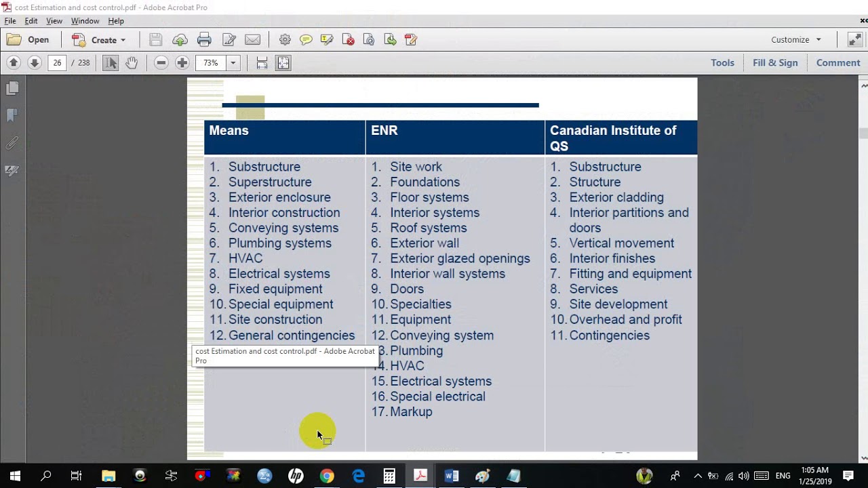Open File Explorer from taskbar
The height and width of the screenshot is (488, 868).
tap(108, 476)
